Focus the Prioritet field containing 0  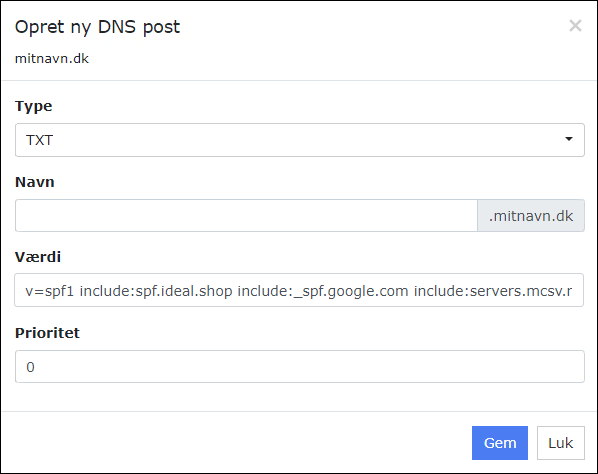(300, 366)
